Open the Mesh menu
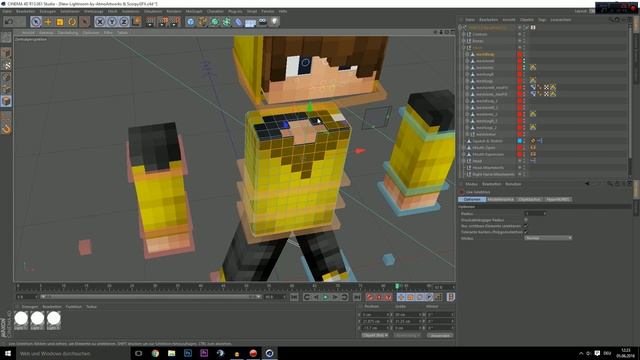The height and width of the screenshot is (360, 640). (x=112, y=11)
